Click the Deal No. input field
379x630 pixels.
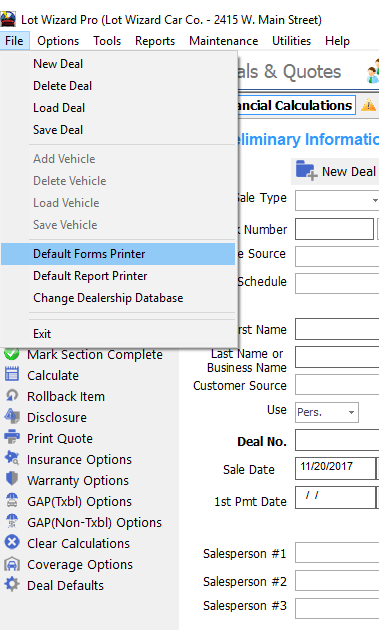(337, 440)
